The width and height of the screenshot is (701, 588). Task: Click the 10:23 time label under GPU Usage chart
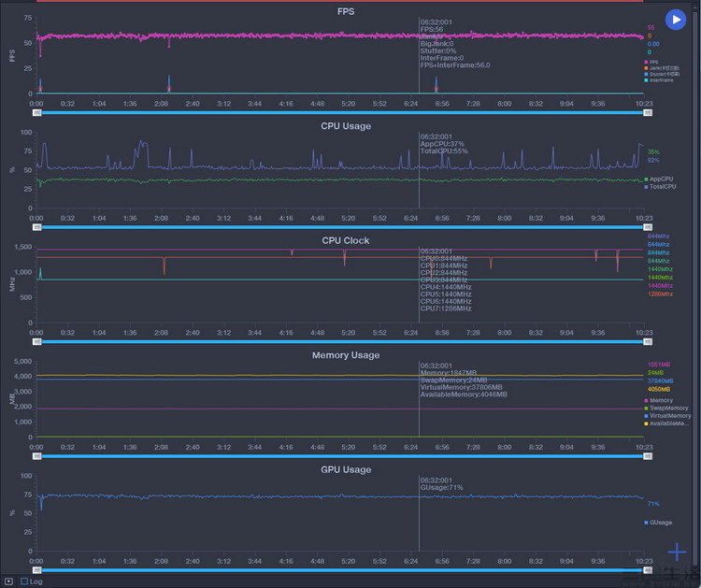pos(644,561)
